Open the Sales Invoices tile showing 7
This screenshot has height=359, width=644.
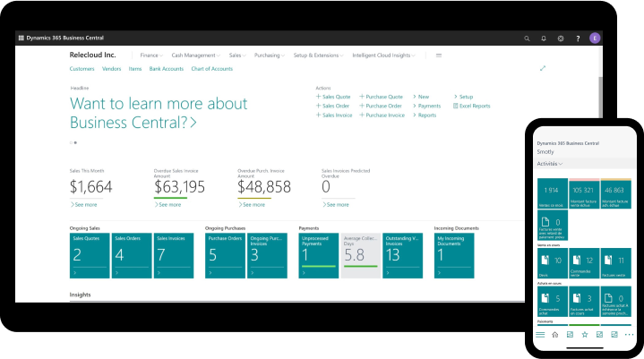(174, 256)
